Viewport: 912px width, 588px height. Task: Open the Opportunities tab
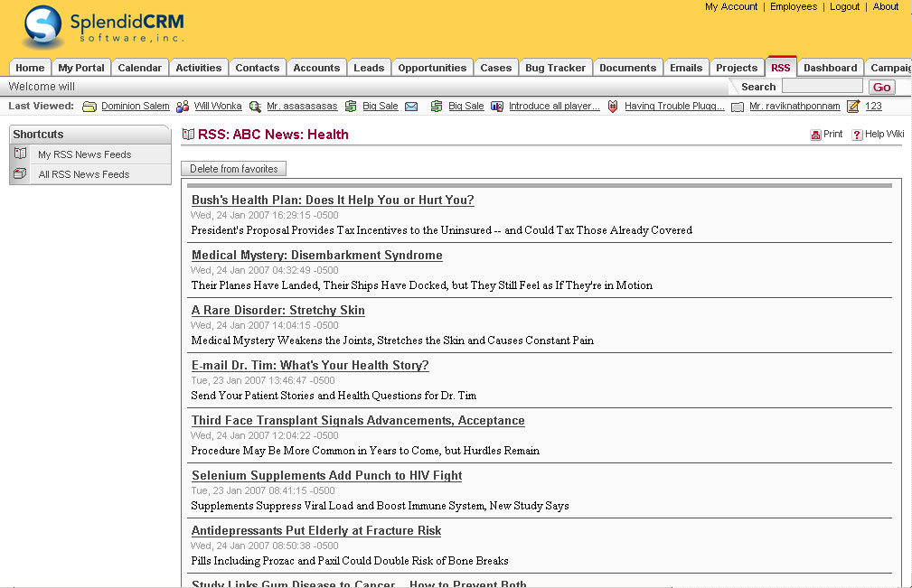pos(432,68)
